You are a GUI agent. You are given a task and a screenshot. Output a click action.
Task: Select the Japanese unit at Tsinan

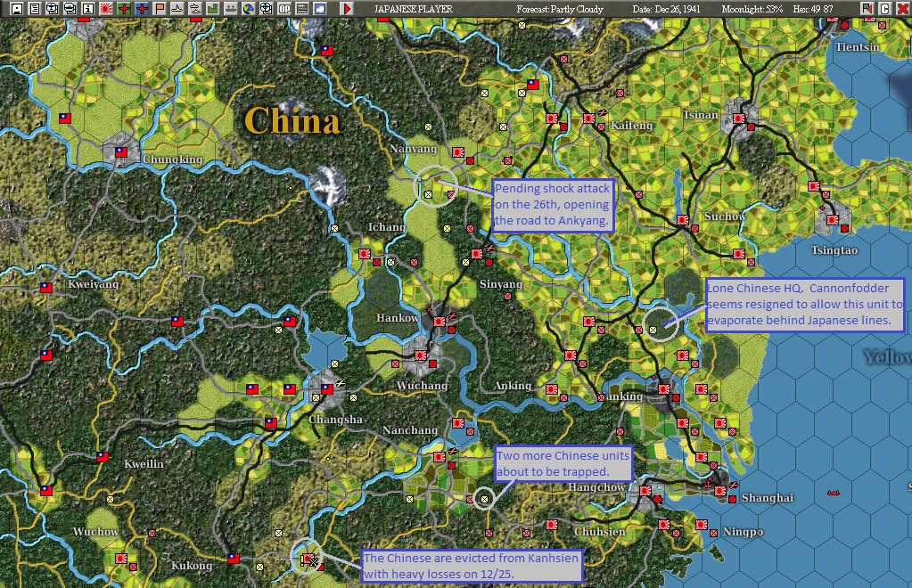coord(739,118)
